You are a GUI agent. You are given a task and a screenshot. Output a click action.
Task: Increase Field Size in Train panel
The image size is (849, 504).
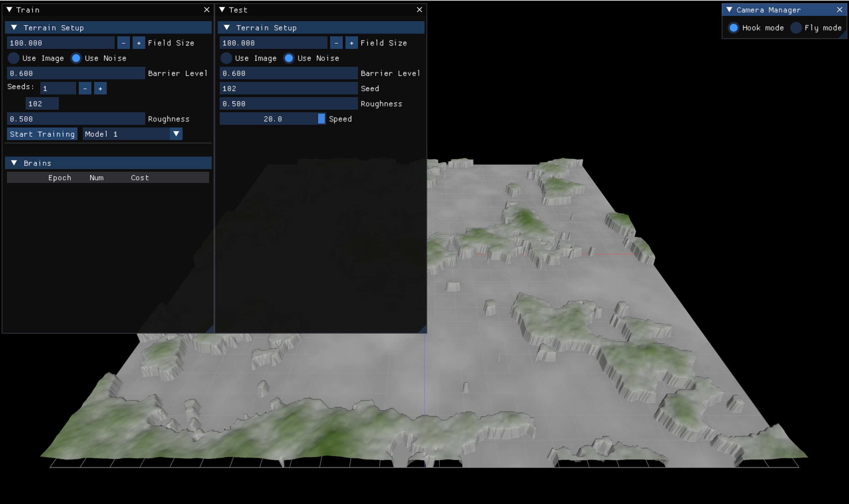139,43
